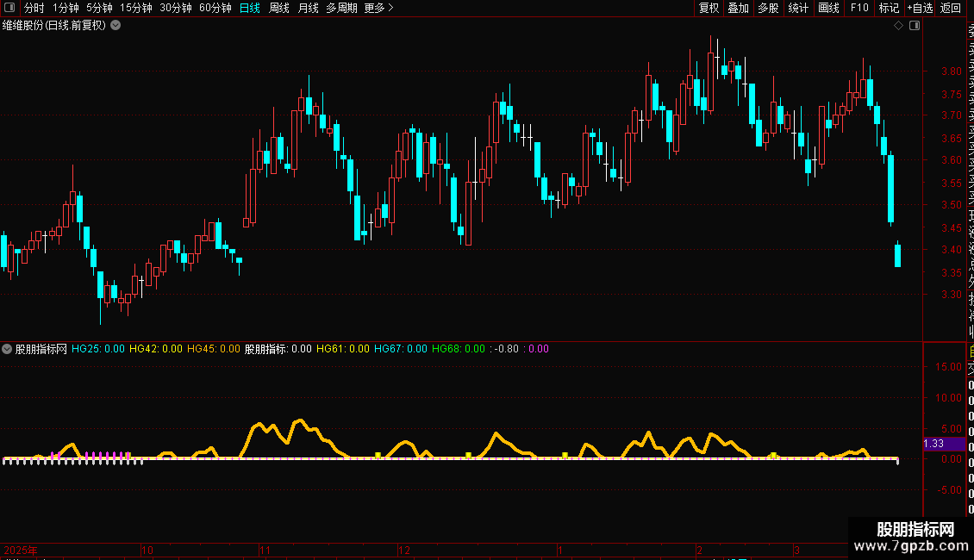Expand the 更多 periods menu
This screenshot has height=560, width=974.
pos(379,8)
